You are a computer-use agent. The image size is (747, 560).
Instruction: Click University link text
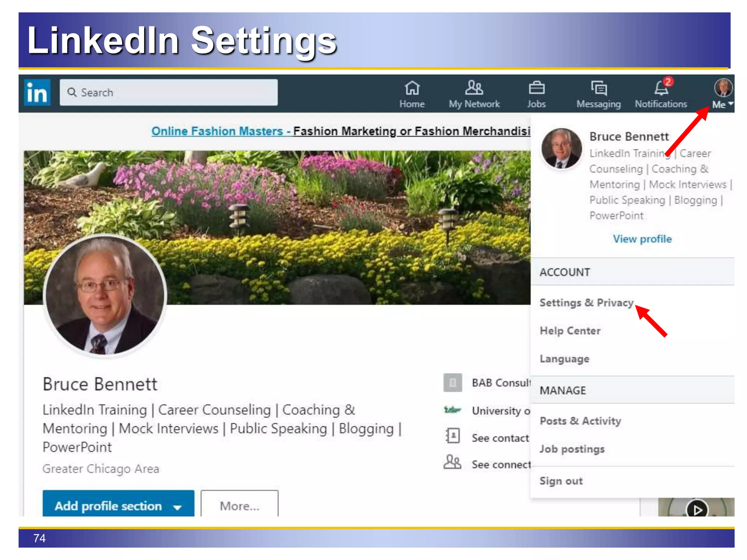(501, 411)
